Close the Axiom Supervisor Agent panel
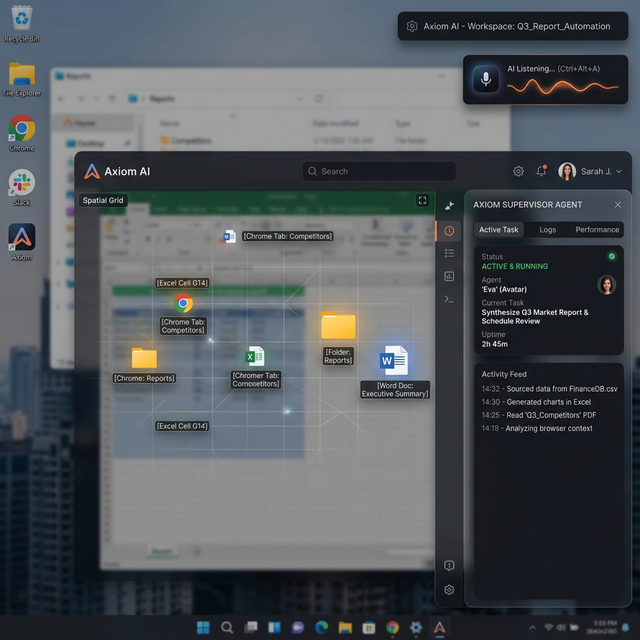The height and width of the screenshot is (640, 640). pos(618,204)
